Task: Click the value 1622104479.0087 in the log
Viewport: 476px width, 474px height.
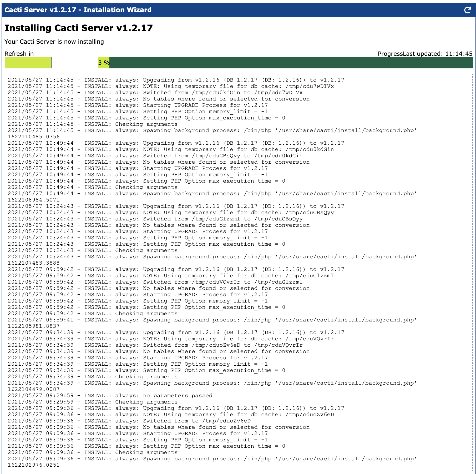Action: click(x=34, y=389)
